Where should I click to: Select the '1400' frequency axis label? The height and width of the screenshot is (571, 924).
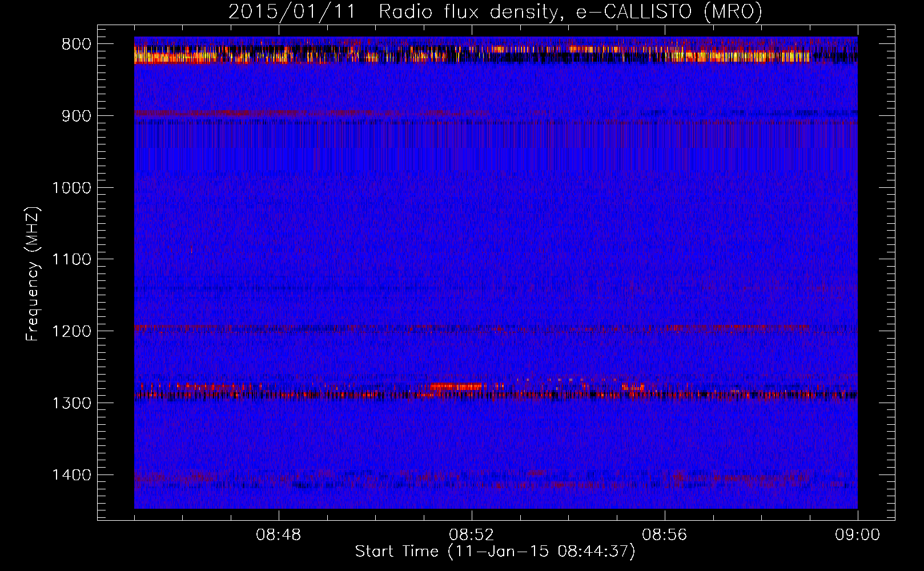coord(71,475)
